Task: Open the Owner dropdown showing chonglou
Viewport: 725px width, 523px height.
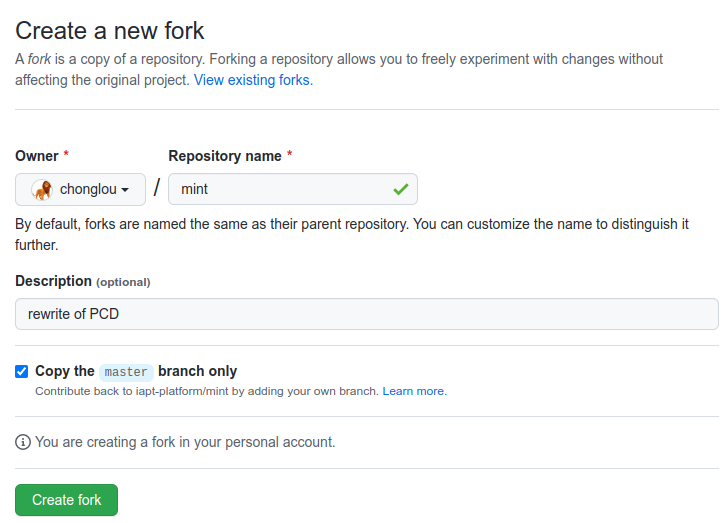Action: click(x=81, y=189)
